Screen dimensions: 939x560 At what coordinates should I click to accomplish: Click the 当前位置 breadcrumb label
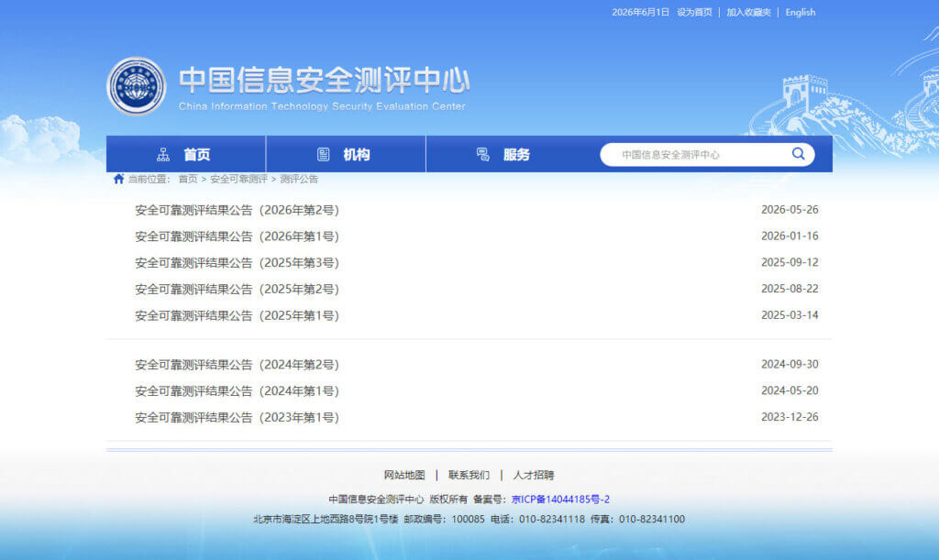click(149, 179)
